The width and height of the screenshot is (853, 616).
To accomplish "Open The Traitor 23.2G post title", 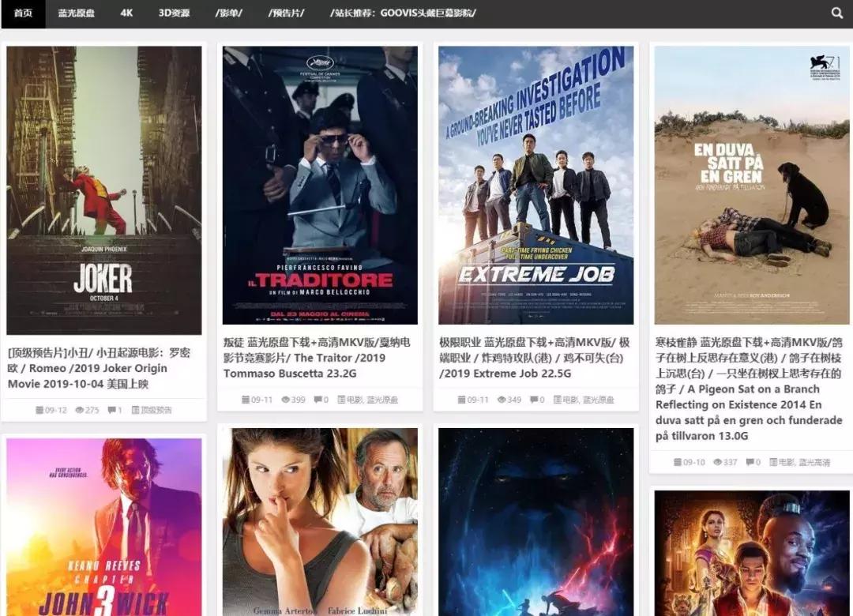I will point(317,358).
